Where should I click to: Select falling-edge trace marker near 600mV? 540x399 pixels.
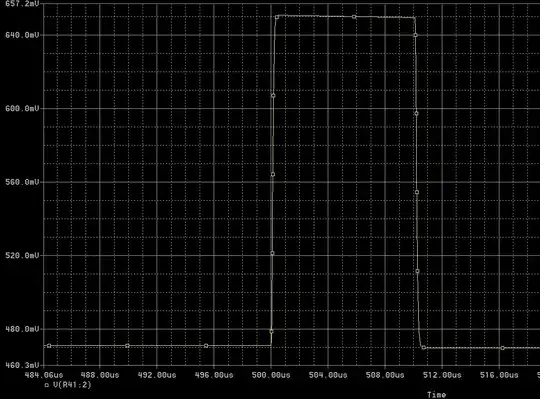(416, 114)
